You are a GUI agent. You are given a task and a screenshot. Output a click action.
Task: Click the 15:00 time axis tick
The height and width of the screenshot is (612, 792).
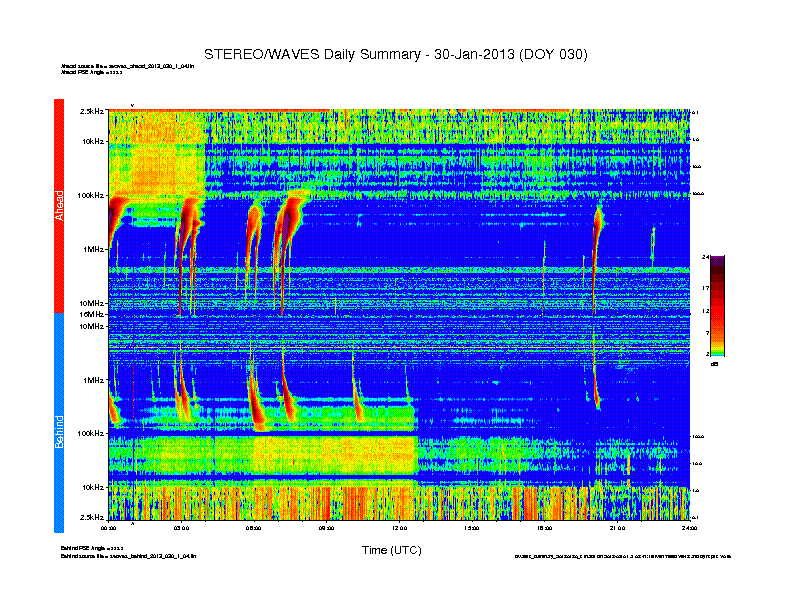pyautogui.click(x=472, y=528)
